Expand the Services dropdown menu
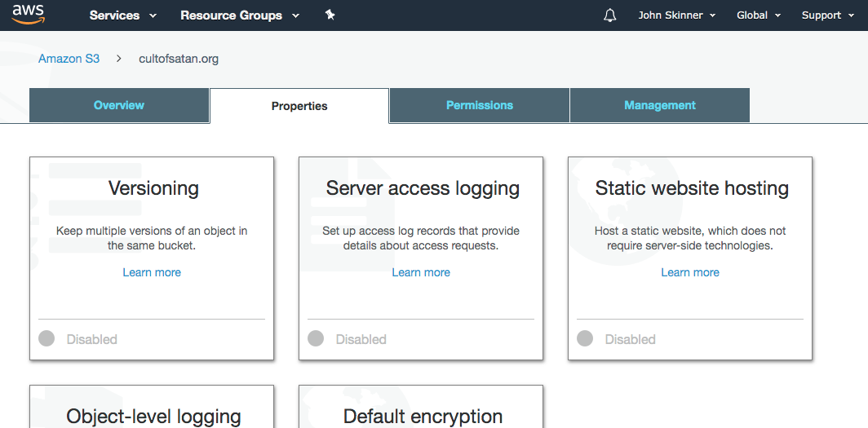 pos(121,15)
